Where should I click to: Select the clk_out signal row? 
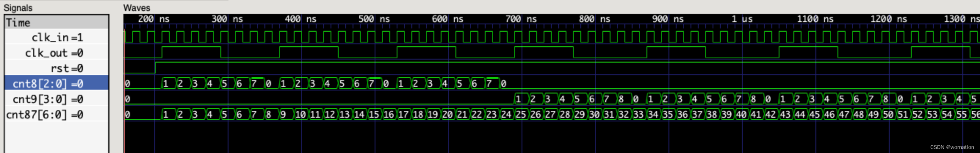[57, 53]
